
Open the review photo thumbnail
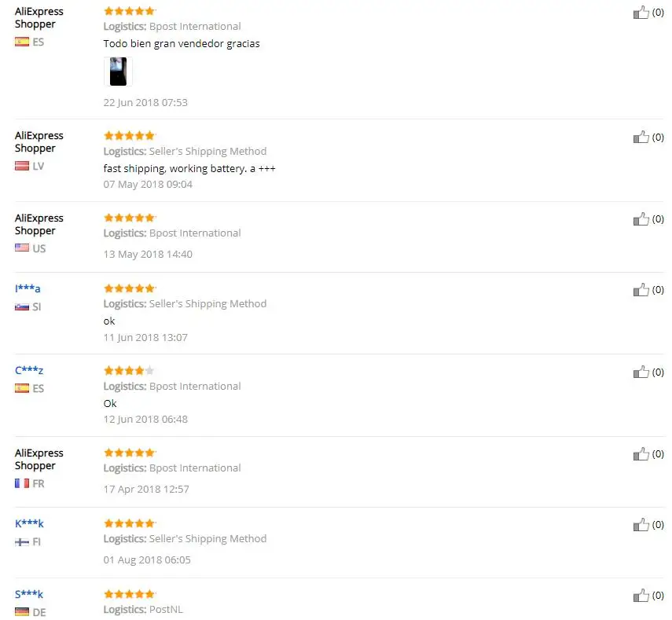[x=118, y=72]
